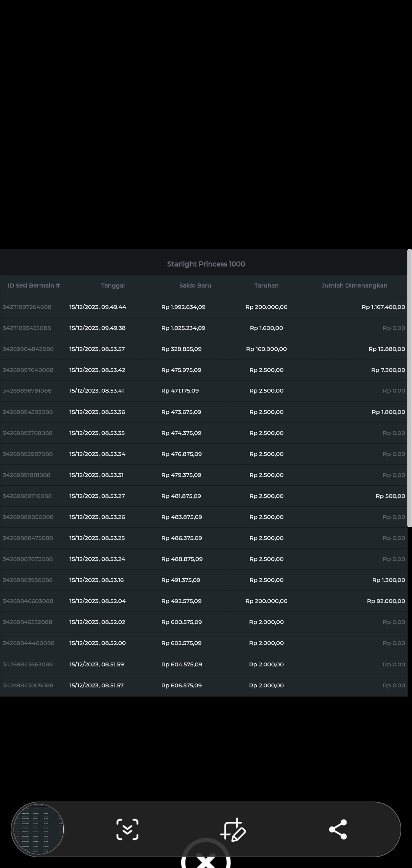Click the ID Sesi Bermain # column header
This screenshot has width=412, height=868.
click(x=34, y=285)
